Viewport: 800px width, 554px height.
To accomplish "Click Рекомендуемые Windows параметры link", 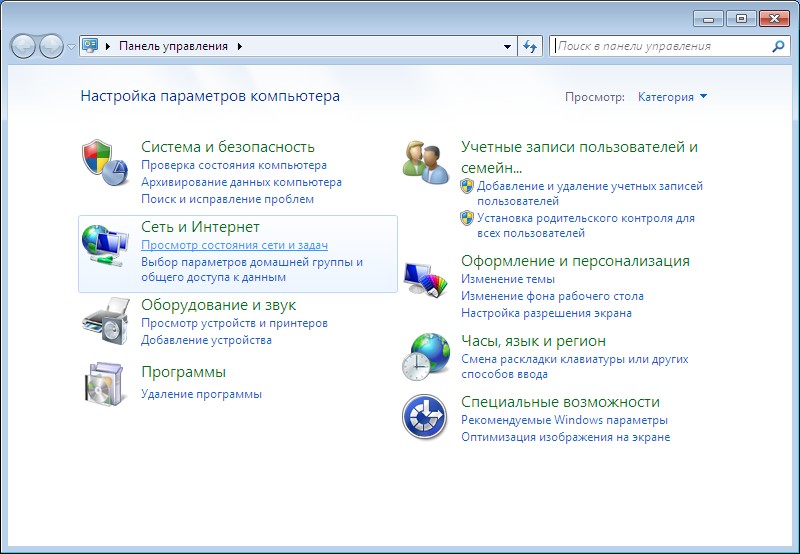I will coord(564,420).
